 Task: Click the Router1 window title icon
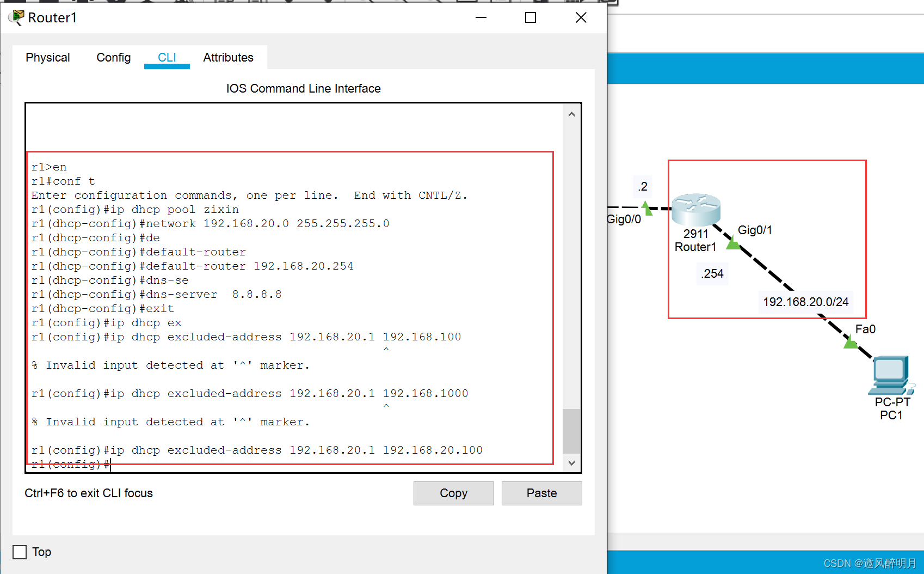pyautogui.click(x=16, y=17)
